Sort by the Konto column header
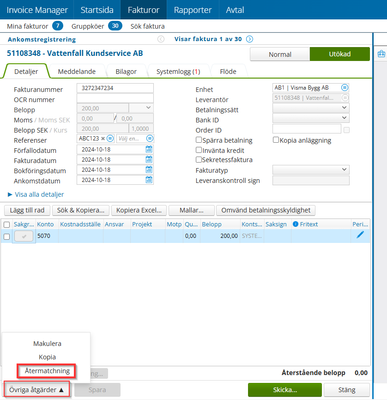The width and height of the screenshot is (387, 400). (x=45, y=224)
